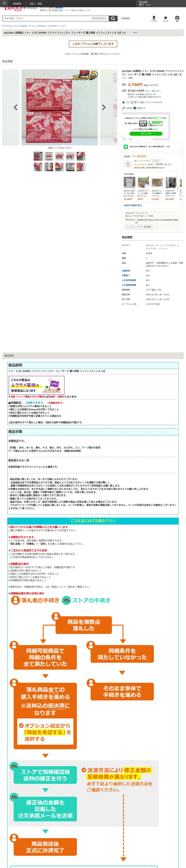Click キャラクター breadcrumb link
The height and width of the screenshot is (868, 186).
[x=53, y=26]
